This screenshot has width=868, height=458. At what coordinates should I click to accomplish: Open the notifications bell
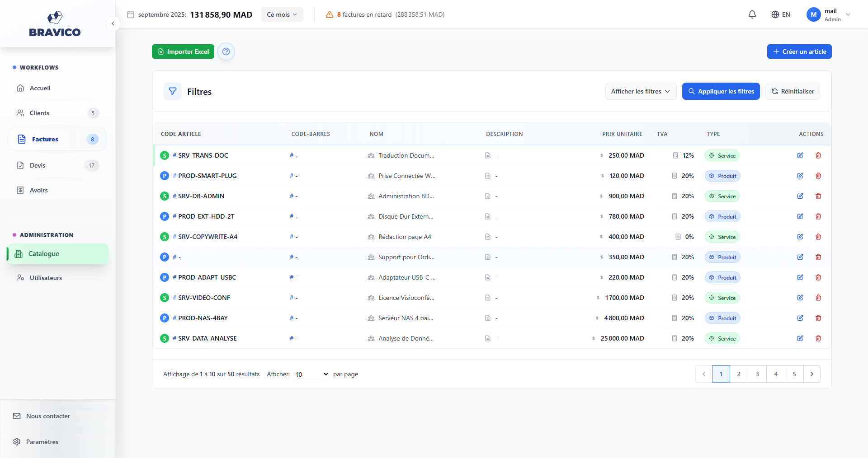[x=752, y=14]
